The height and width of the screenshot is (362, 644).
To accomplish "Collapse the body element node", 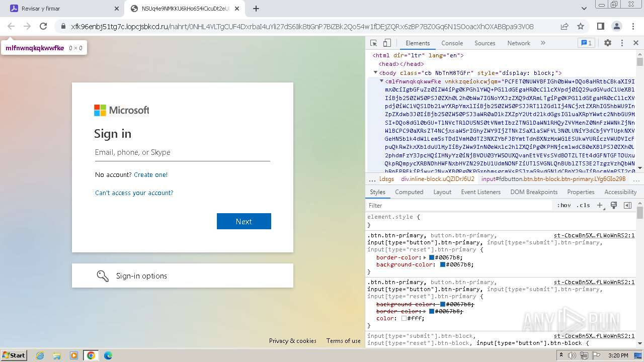I will (x=375, y=73).
